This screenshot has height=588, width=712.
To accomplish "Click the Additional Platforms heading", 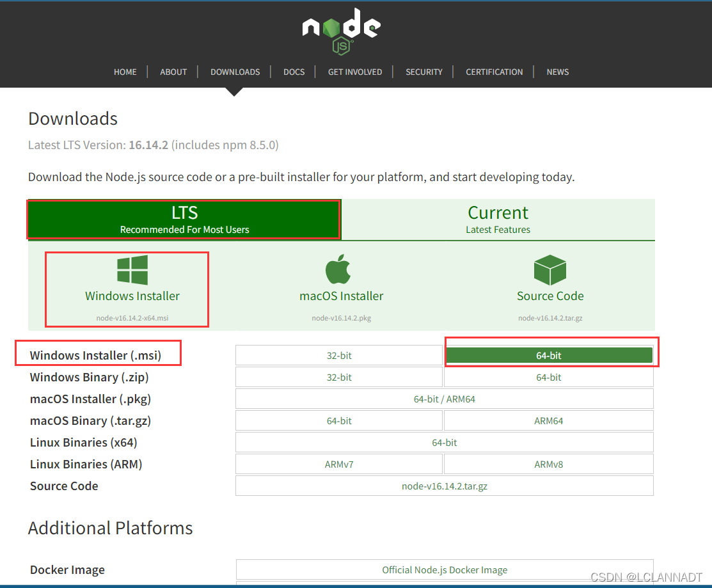I will coord(110,528).
